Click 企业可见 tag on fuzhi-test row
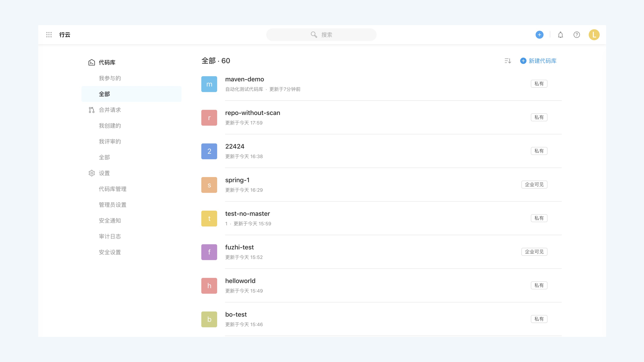 534,252
